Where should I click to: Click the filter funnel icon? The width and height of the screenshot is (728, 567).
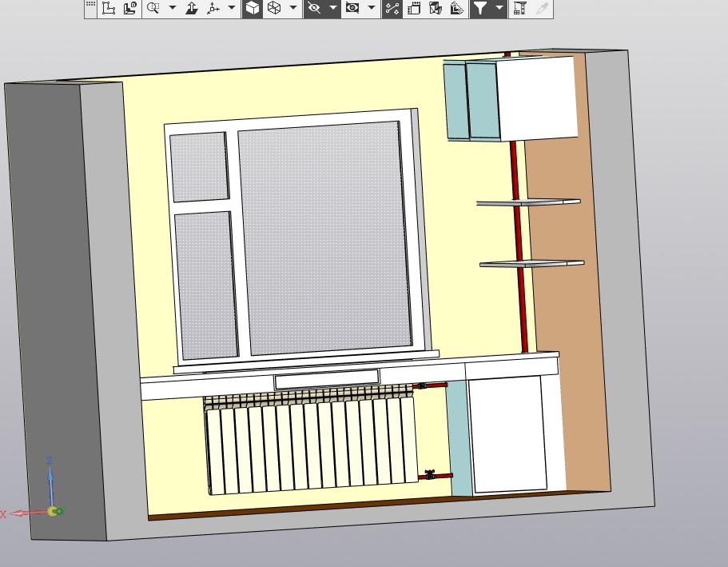coord(479,8)
